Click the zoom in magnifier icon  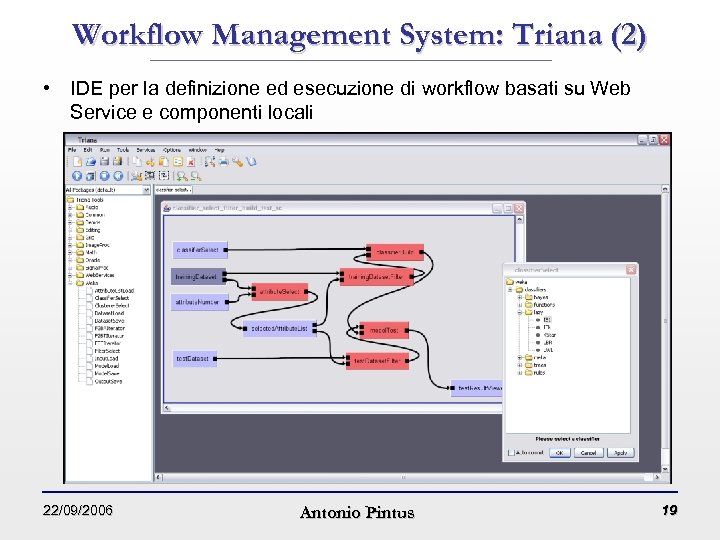coord(182,176)
